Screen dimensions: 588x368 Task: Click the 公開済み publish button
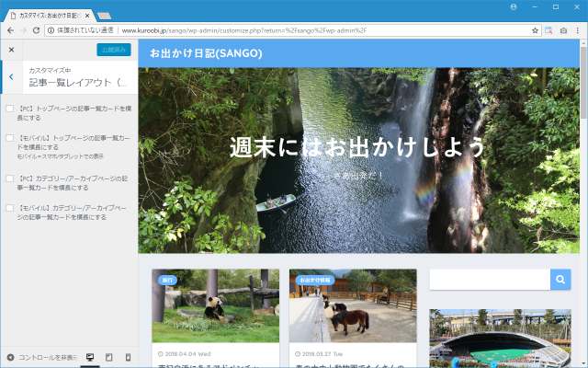pos(114,50)
